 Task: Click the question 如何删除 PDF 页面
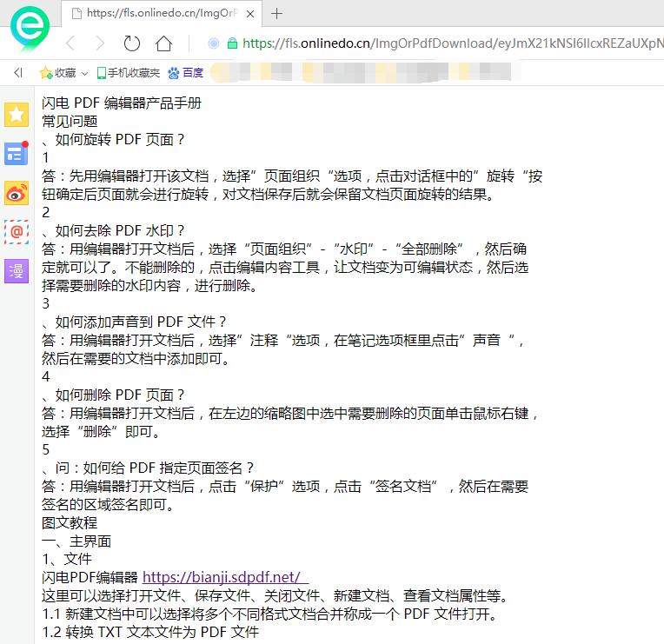pos(120,395)
